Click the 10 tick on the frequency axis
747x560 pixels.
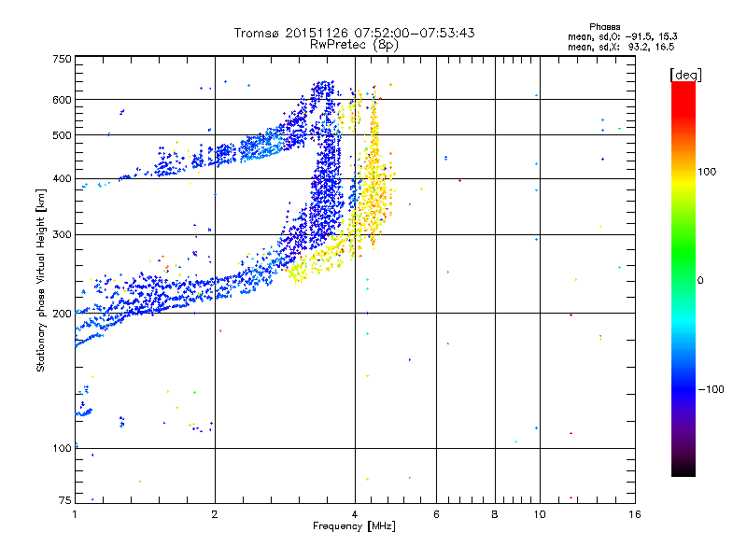tap(539, 514)
